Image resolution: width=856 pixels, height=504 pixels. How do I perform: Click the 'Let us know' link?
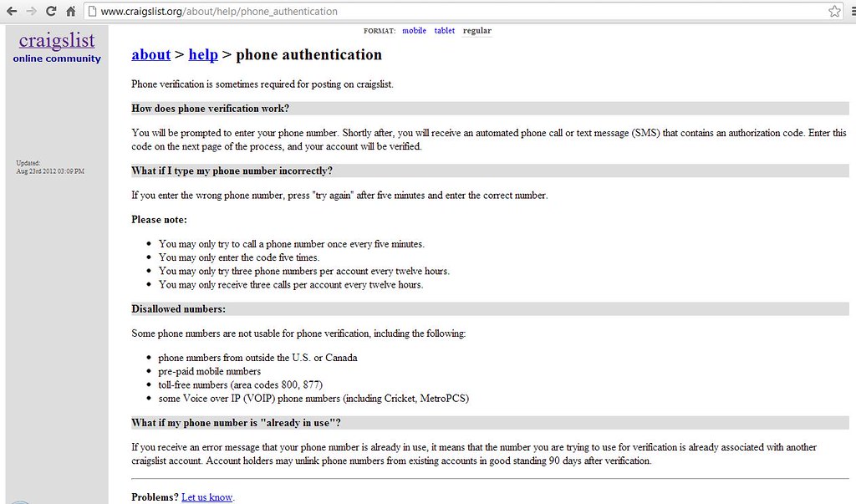(206, 496)
